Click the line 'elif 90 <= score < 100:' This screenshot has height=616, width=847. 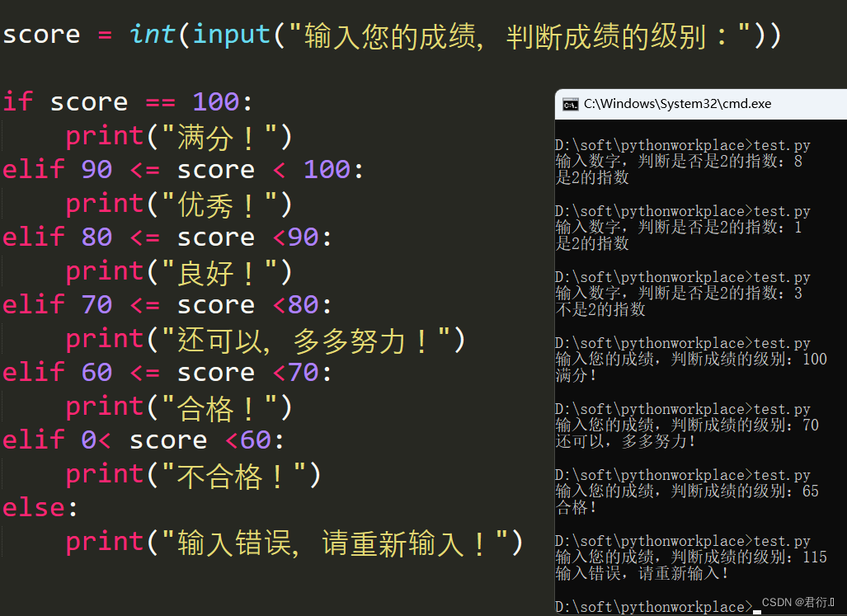(183, 170)
